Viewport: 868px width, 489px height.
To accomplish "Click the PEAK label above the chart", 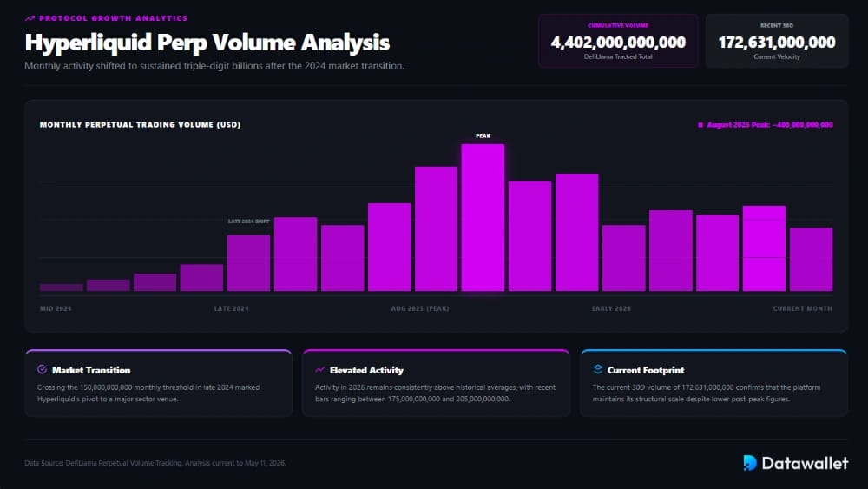I will tap(483, 135).
